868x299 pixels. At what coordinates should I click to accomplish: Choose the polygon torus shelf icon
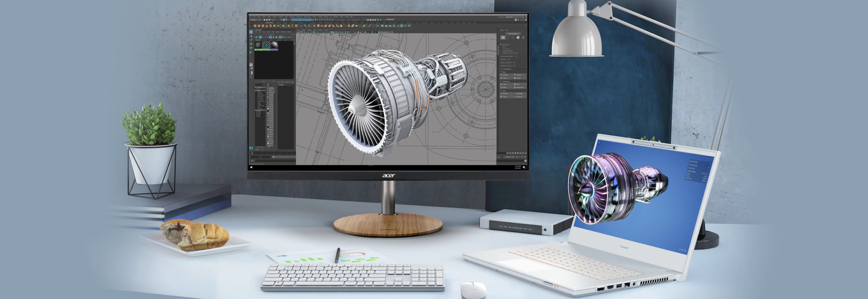tap(270, 26)
